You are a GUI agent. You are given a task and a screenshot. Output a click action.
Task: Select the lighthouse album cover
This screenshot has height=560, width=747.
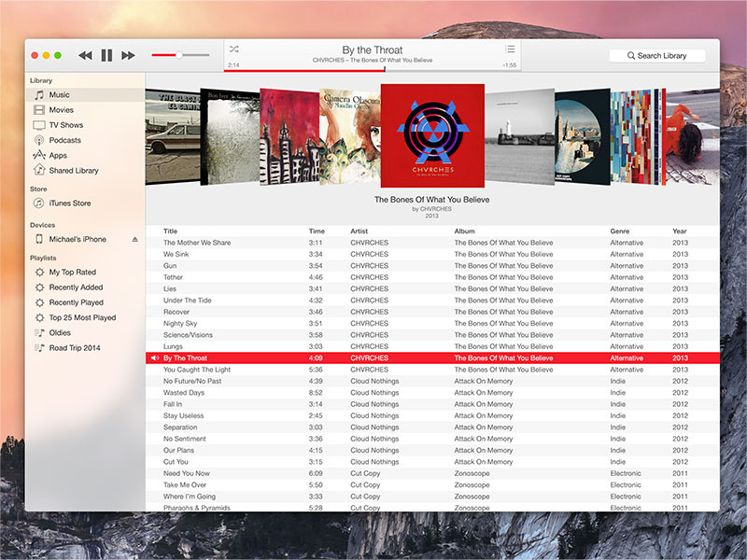[x=520, y=136]
